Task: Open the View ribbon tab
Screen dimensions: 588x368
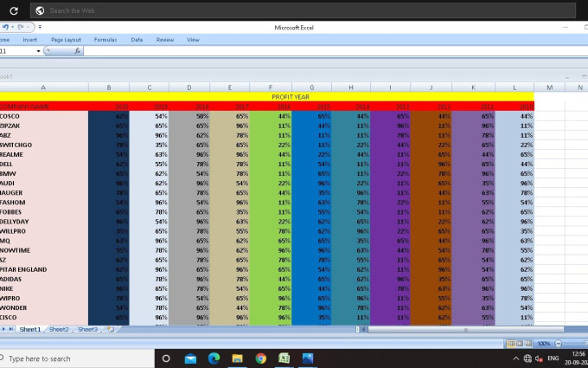Action: click(x=193, y=40)
